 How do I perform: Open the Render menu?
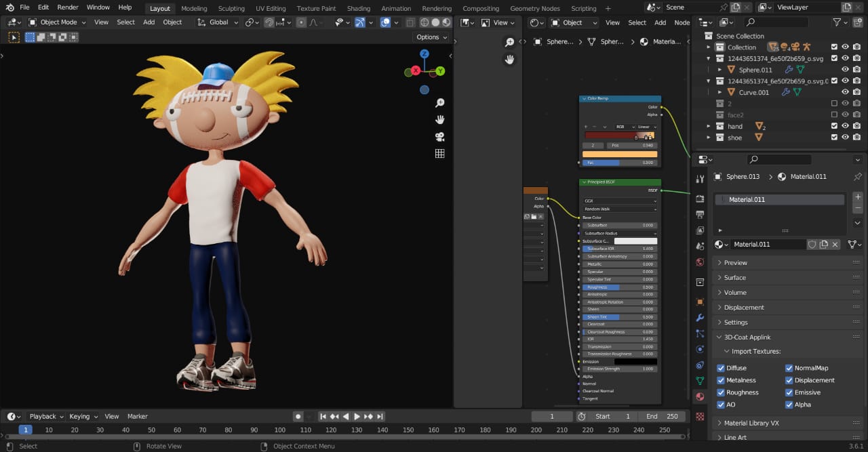(x=68, y=7)
